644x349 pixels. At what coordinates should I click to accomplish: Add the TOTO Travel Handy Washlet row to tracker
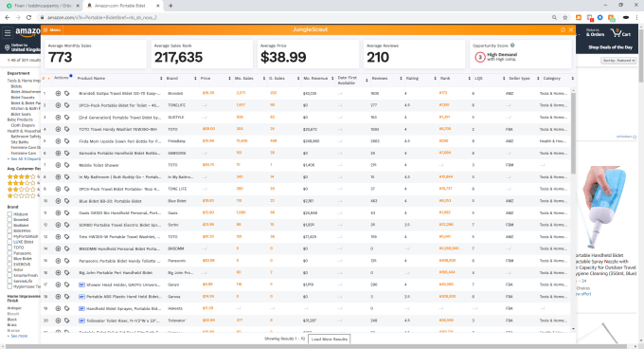(x=58, y=129)
